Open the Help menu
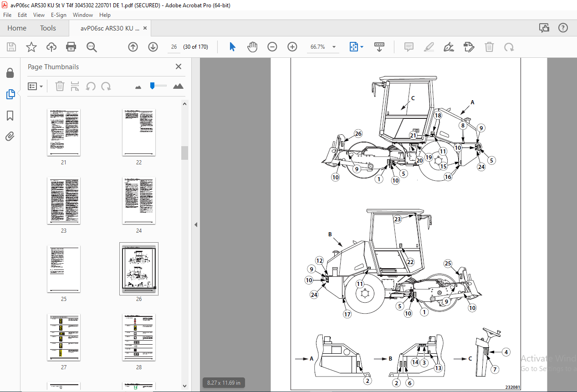The image size is (577, 392). point(105,15)
